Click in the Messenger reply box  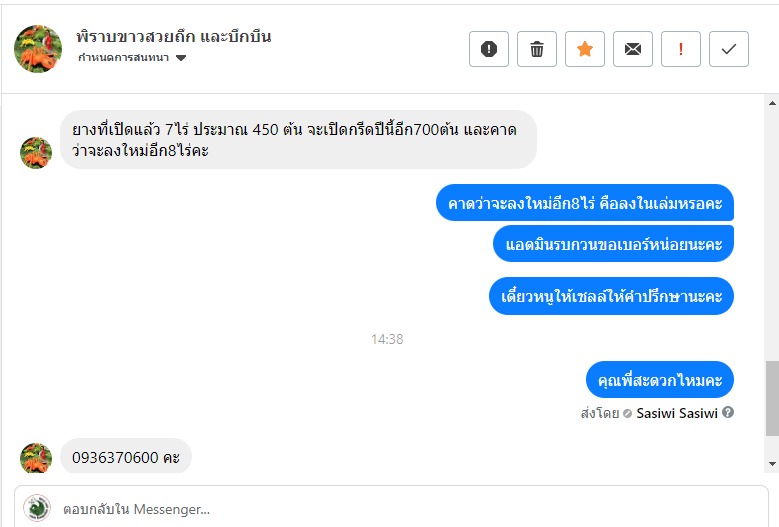pyautogui.click(x=400, y=508)
